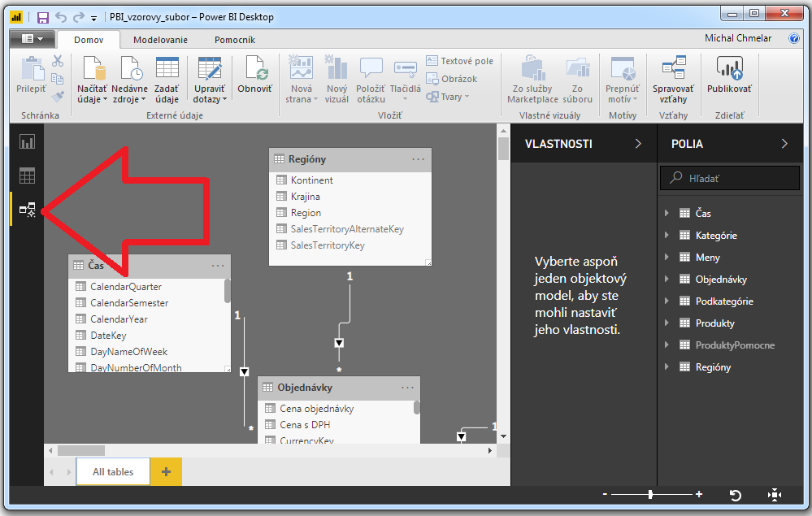This screenshot has width=812, height=516.
Task: Select the All tables diagram tab
Action: coord(113,472)
